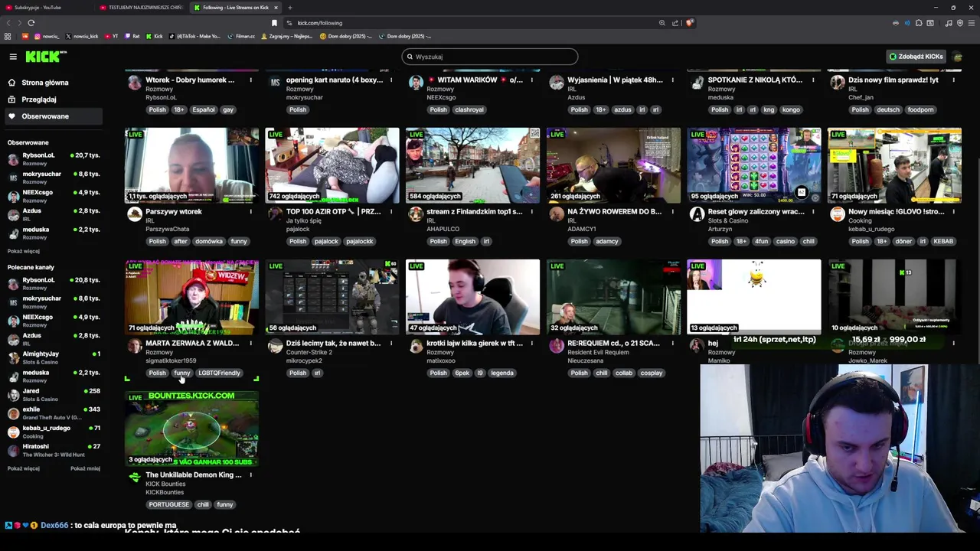Click the funny tag under MARTA ZERWAŁA
Screen dimensions: 980x551
pos(181,373)
